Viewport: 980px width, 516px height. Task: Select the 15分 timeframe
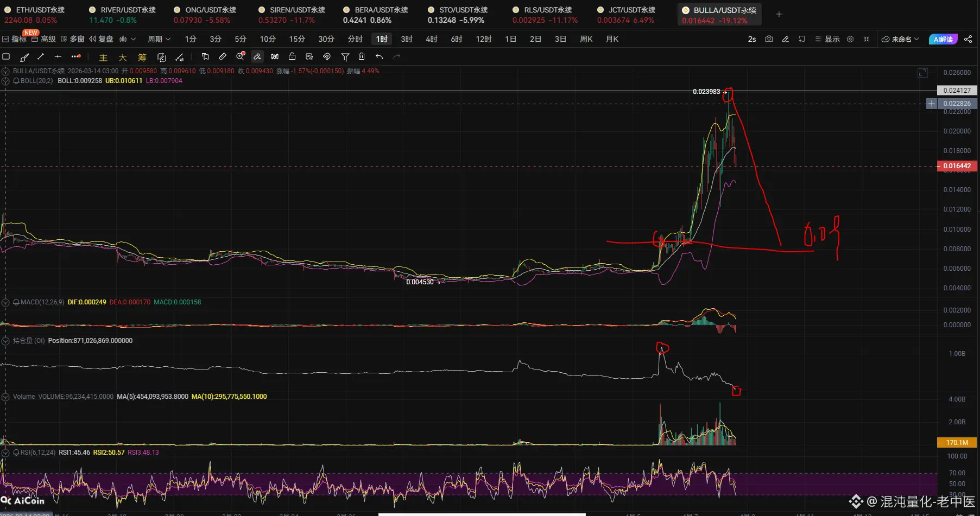[x=297, y=39]
